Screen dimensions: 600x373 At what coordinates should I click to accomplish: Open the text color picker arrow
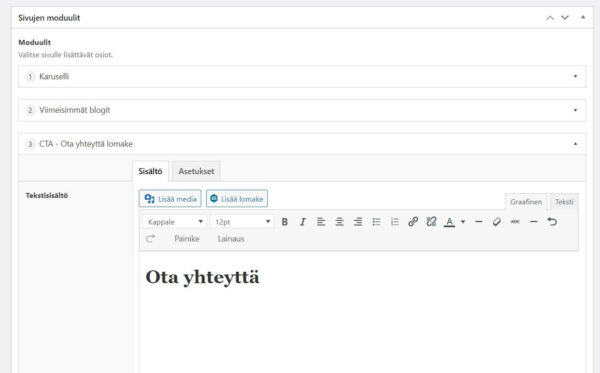463,222
